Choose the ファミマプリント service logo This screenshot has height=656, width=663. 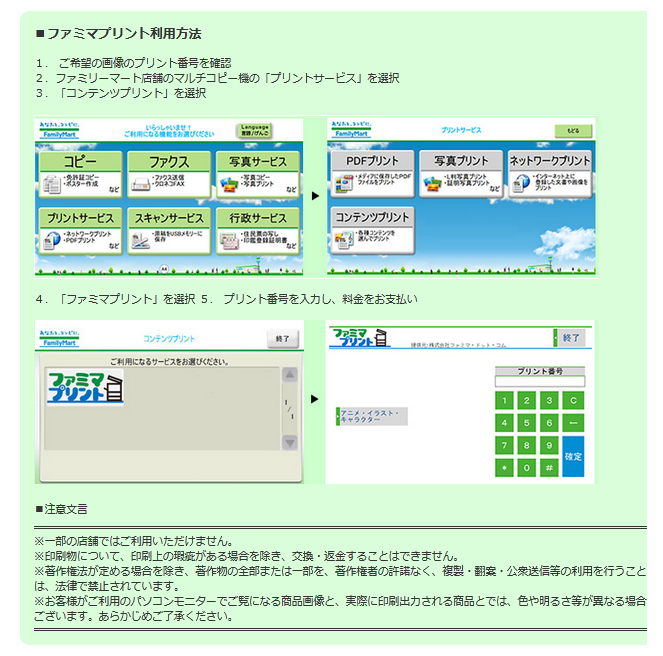85,387
